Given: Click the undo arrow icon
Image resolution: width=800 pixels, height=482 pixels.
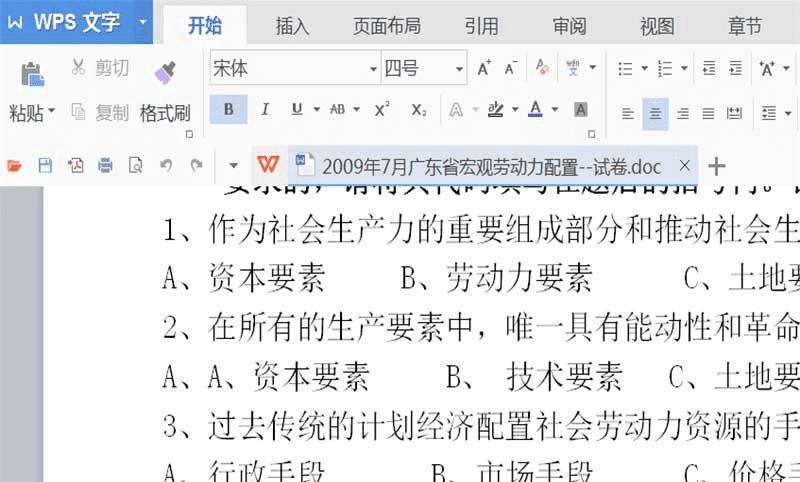Looking at the screenshot, I should point(166,165).
